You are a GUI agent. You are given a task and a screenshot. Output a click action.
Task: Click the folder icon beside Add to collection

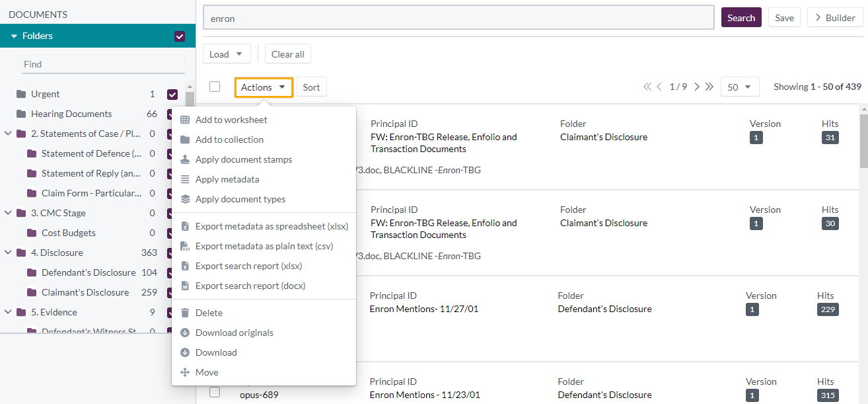click(185, 140)
